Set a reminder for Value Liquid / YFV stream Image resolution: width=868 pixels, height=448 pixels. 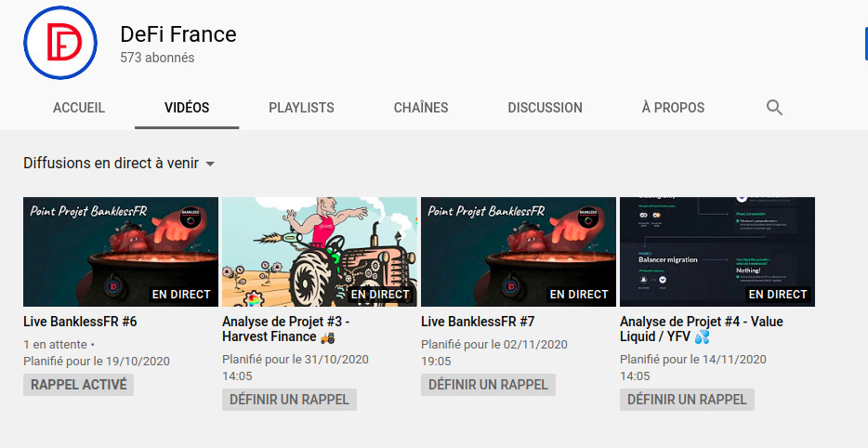coord(687,400)
